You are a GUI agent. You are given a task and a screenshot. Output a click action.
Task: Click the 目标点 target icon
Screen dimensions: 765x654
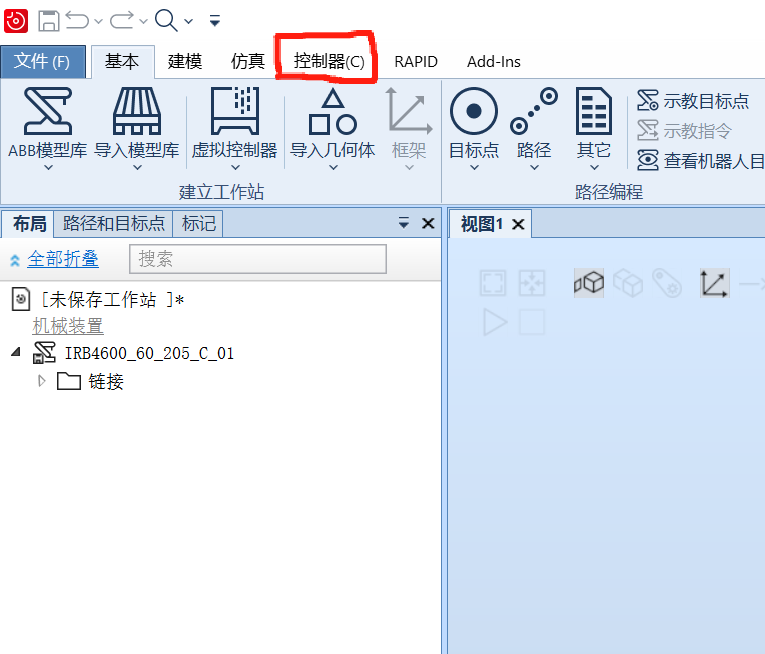pos(474,111)
